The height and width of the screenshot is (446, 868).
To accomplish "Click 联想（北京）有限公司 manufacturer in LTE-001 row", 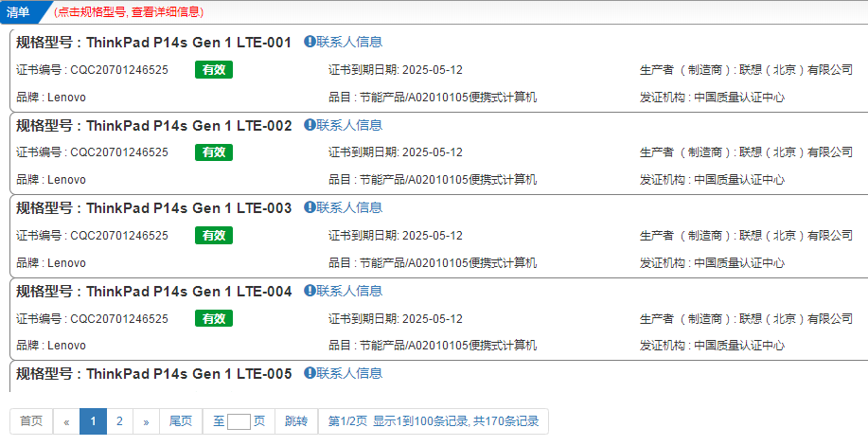I will [x=796, y=70].
